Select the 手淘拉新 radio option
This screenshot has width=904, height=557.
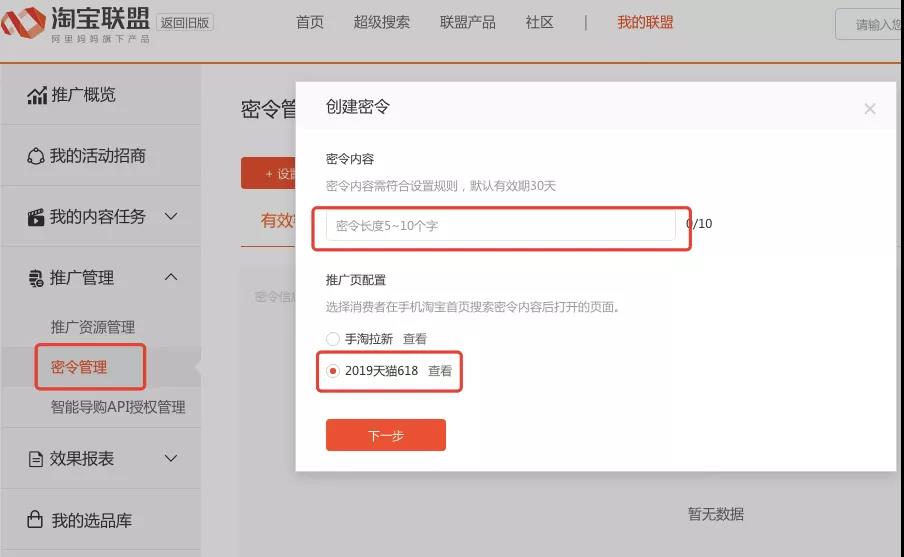click(333, 338)
